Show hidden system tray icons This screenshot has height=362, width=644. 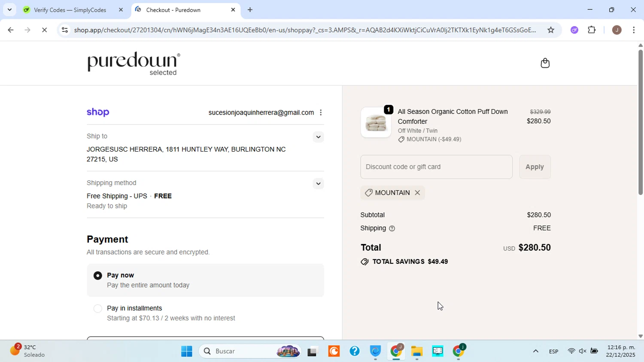535,351
